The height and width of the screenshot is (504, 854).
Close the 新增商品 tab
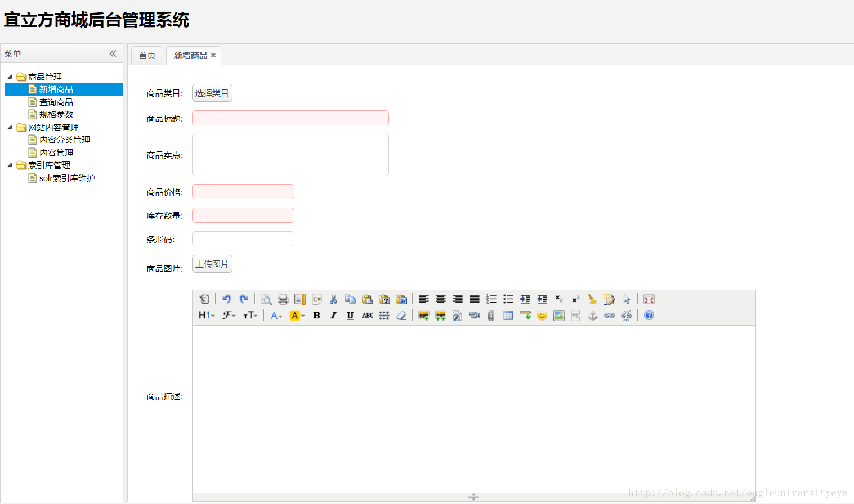[x=213, y=55]
